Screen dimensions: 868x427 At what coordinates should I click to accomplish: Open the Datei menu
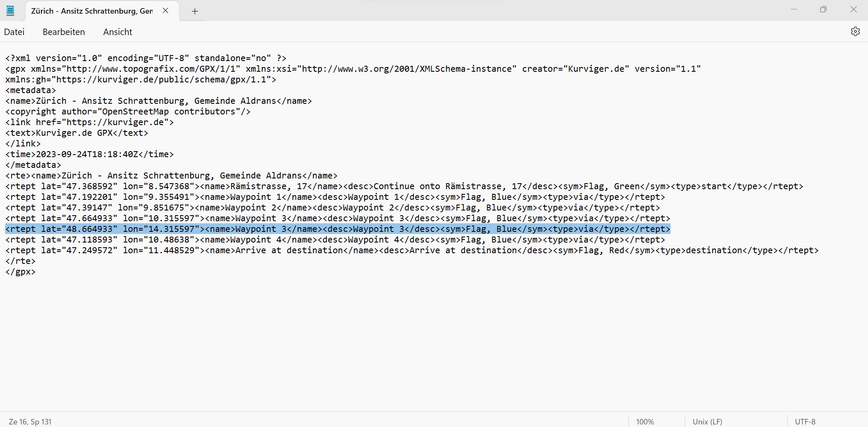pos(14,32)
